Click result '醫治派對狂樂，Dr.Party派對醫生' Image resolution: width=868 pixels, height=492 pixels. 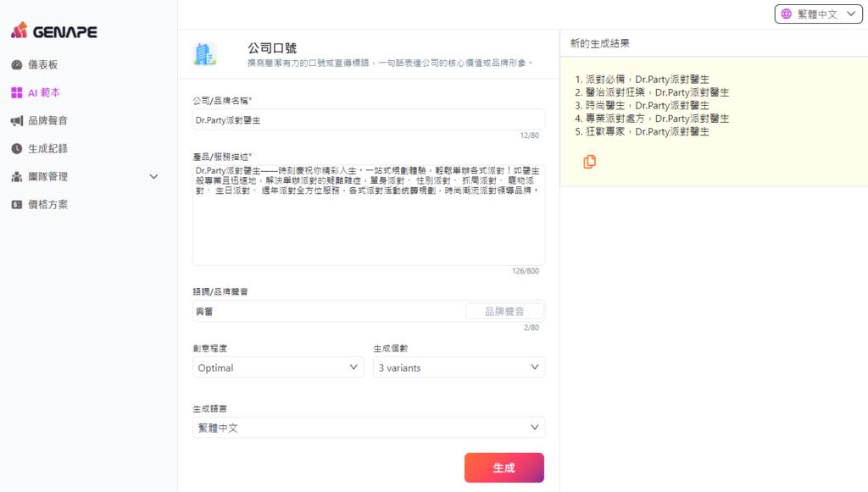[x=657, y=92]
